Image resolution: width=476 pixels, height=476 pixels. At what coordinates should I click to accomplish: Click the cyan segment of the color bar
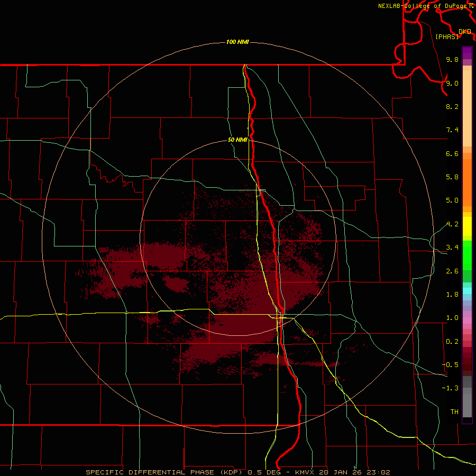[x=467, y=291]
